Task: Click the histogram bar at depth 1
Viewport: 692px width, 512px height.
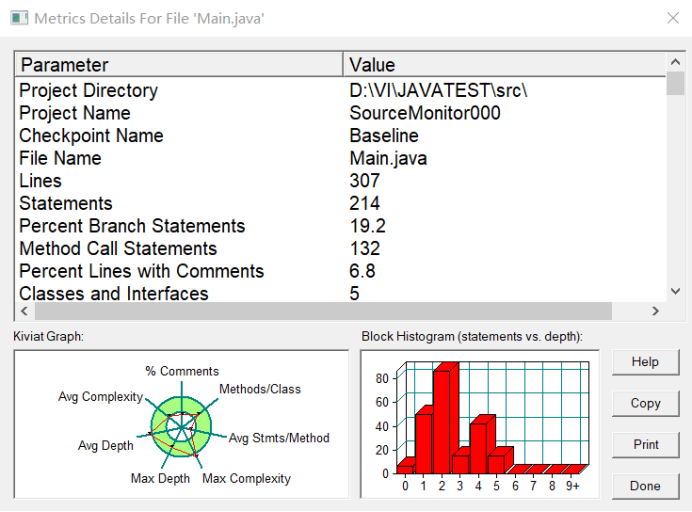Action: click(x=424, y=444)
